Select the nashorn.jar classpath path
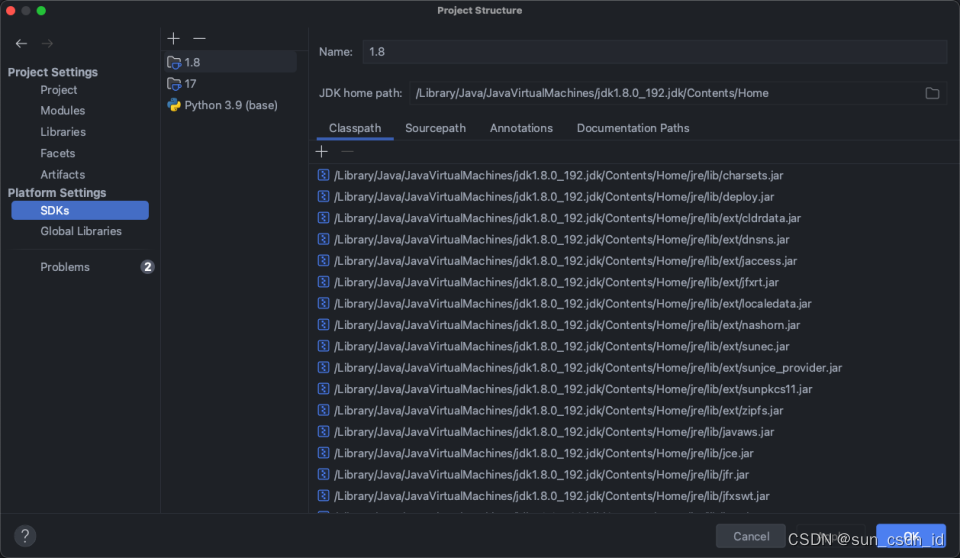 567,325
